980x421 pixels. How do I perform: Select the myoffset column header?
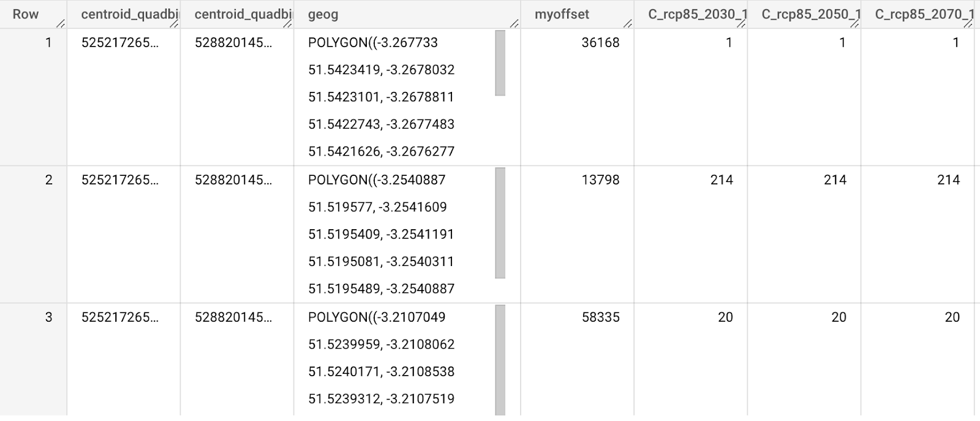click(562, 14)
